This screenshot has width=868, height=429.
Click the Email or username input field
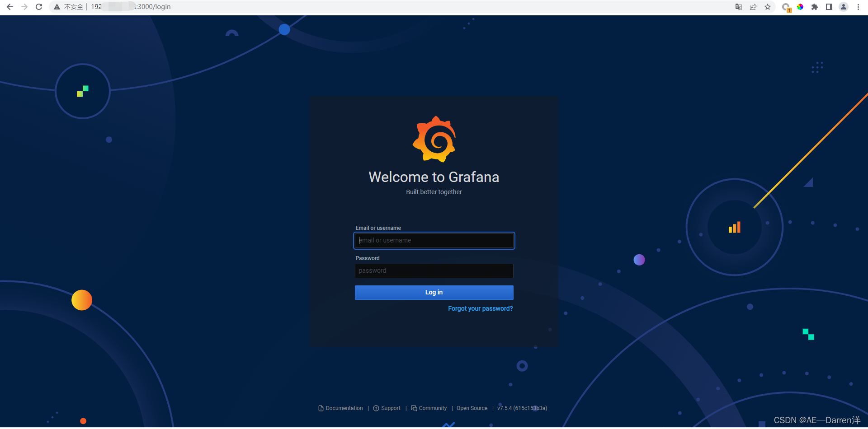[x=434, y=240]
